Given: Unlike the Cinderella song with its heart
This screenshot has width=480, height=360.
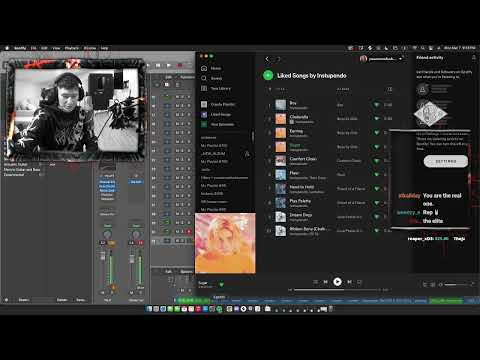Looking at the screenshot, I should tap(377, 119).
